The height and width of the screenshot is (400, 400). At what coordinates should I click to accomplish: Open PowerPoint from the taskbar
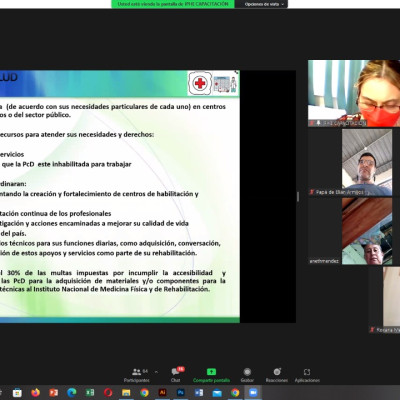click(x=53, y=393)
